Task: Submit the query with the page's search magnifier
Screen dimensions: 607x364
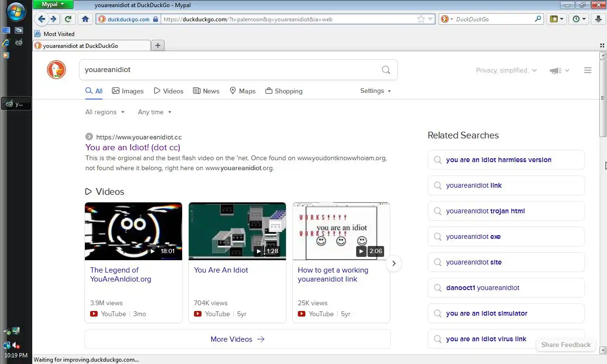Action: 386,70
